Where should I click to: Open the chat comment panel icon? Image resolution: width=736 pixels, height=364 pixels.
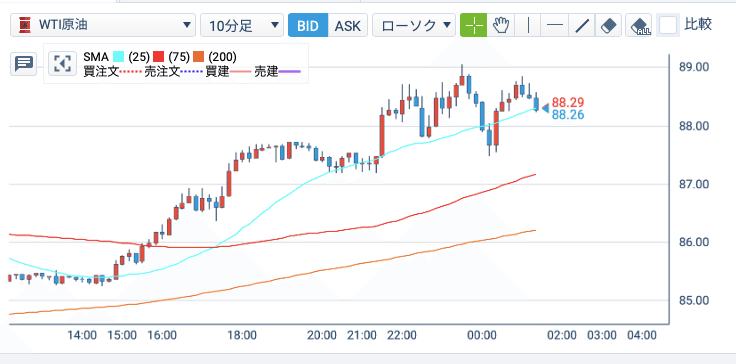click(x=23, y=63)
